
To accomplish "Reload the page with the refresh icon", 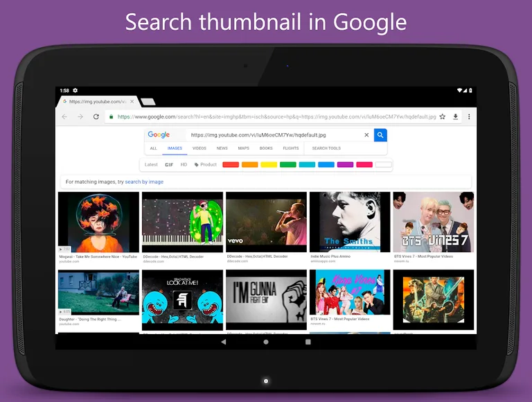I will click(96, 117).
